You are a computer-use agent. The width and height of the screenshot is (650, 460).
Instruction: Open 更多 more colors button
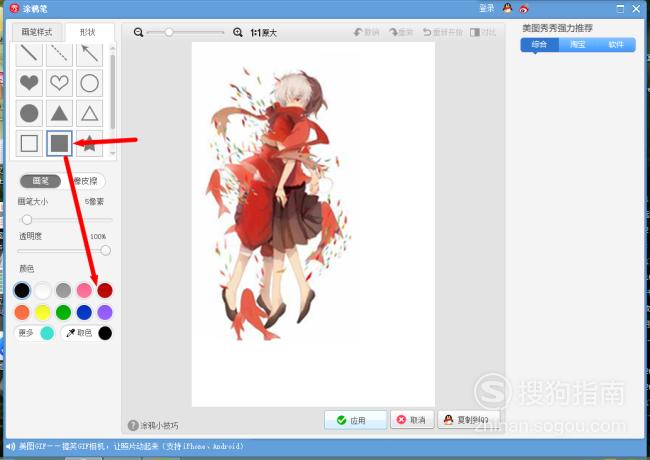(35, 333)
